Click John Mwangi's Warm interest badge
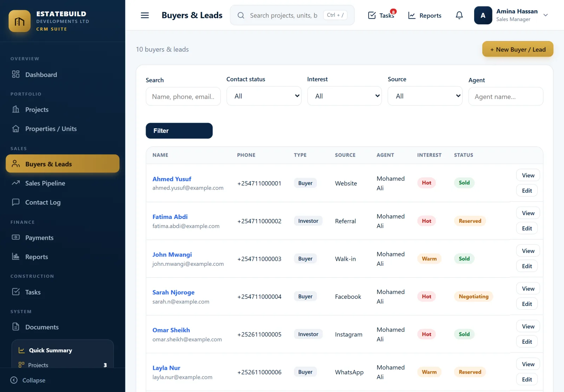Screen dimensions: 564x392 [x=429, y=258]
